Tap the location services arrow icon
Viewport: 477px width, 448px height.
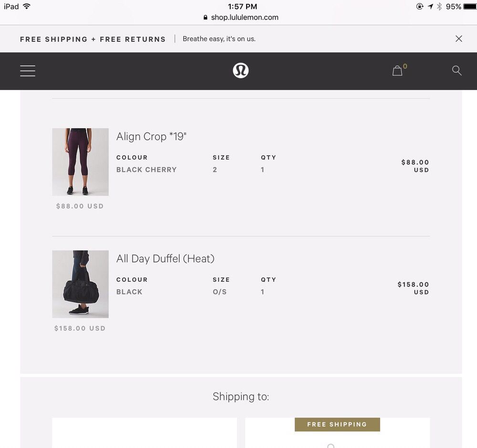(x=430, y=7)
